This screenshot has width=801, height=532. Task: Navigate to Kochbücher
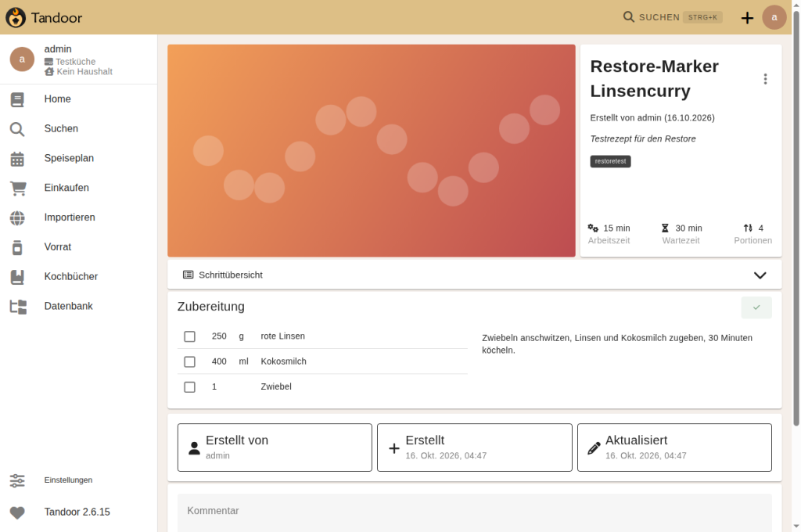79,277
